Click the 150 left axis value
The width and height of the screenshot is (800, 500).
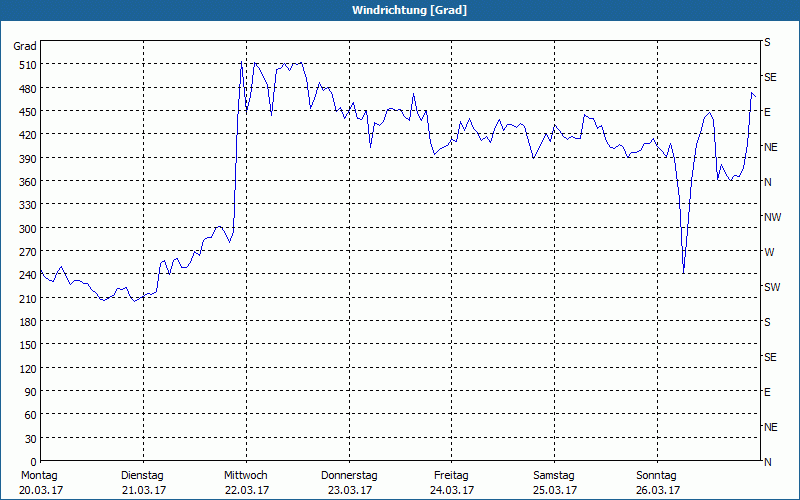pos(29,345)
